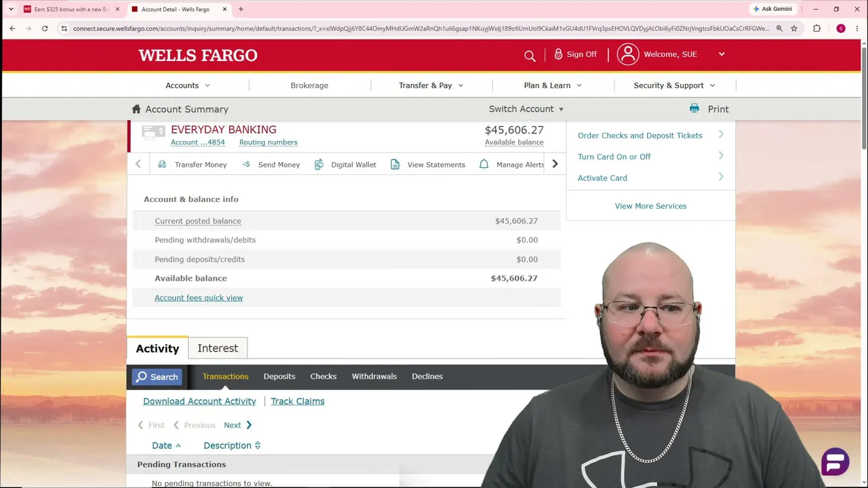Click the Everyday Banking account card icon
868x488 pixels.
click(x=153, y=131)
